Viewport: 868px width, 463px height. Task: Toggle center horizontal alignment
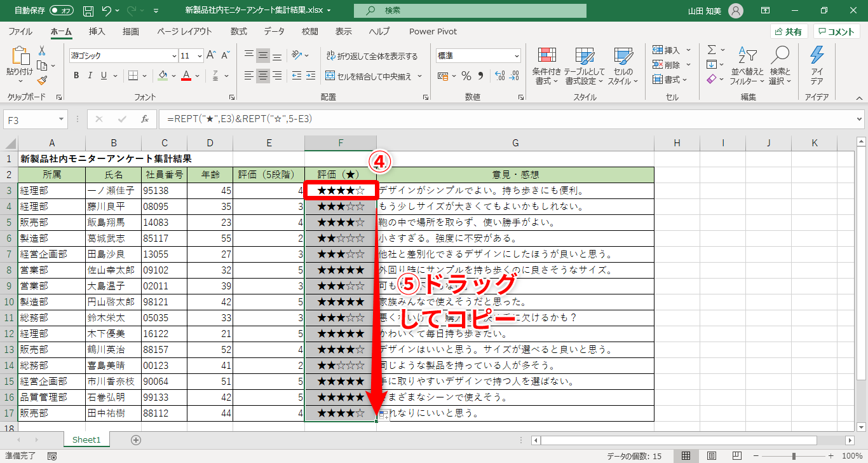(264, 76)
